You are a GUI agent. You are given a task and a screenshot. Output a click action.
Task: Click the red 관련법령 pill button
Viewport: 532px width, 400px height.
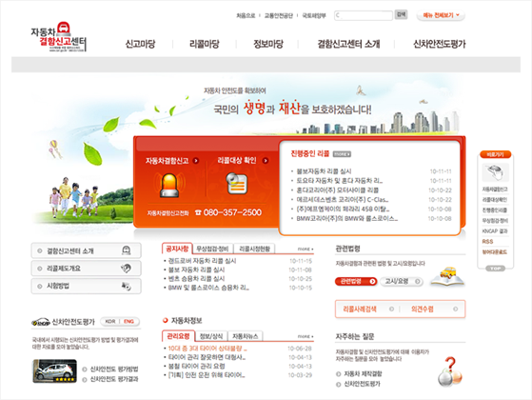click(x=356, y=281)
